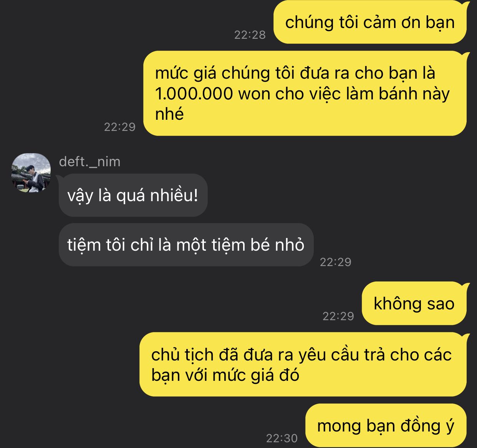Tap the "chủ tịch đã đưa ra yêu cầu" message

tap(303, 364)
